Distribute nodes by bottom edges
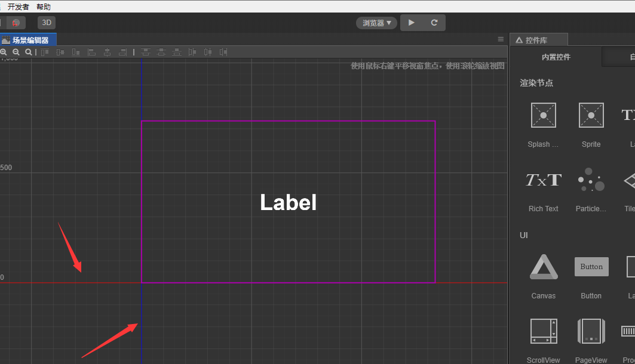This screenshot has height=364, width=635. click(177, 52)
